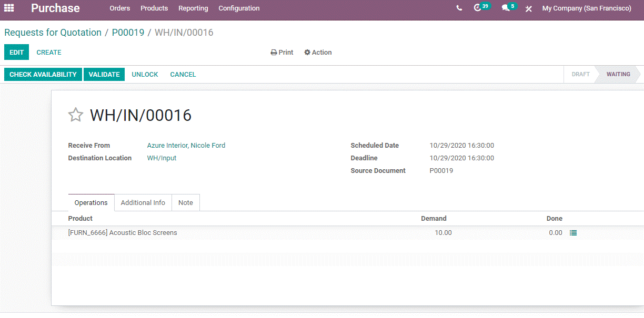Screen dimensions: 644x318
Task: Click the Demand column header
Action: (x=434, y=219)
